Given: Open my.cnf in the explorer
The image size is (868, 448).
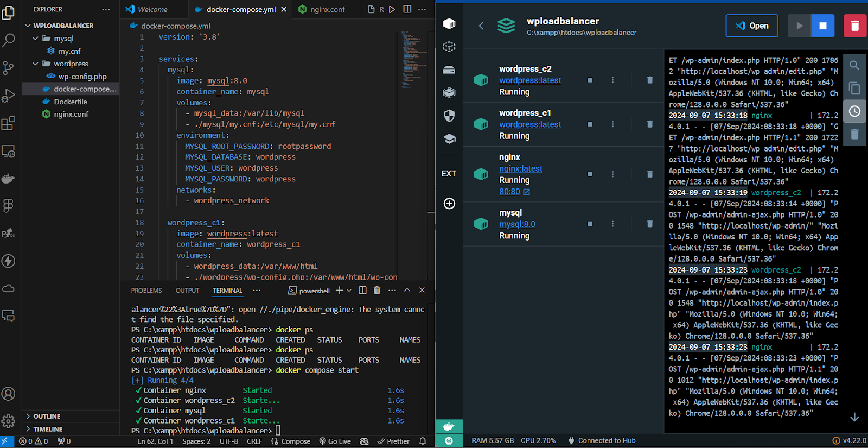Looking at the screenshot, I should click(x=70, y=51).
